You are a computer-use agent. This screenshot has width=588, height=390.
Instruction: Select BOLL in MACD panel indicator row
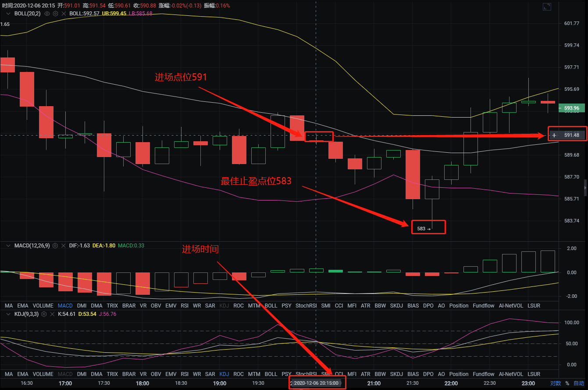tap(271, 305)
